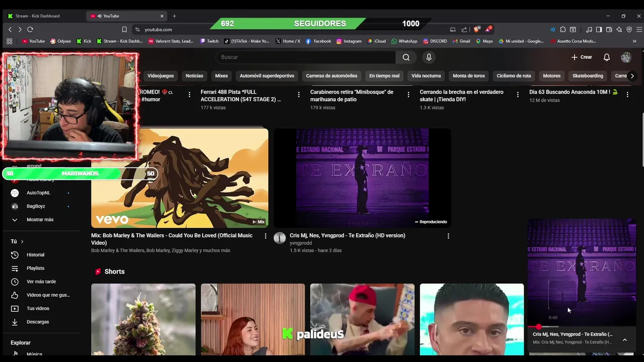
Task: Select the Noticias filter chip
Action: coord(194,76)
